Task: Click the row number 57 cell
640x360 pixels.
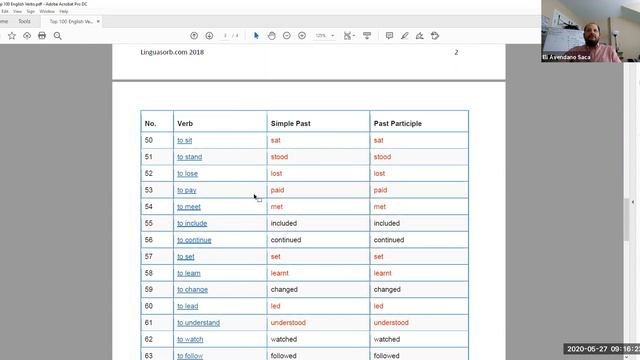Action: tap(157, 257)
